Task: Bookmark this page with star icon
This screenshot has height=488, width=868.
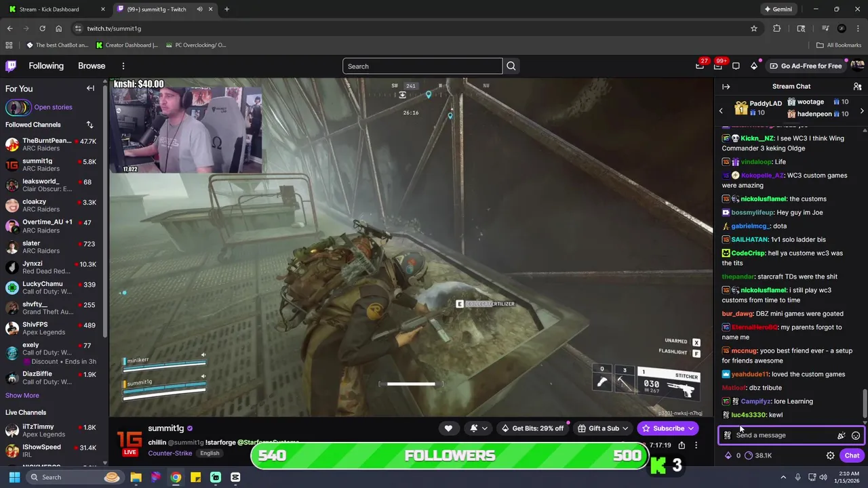Action: tap(753, 28)
